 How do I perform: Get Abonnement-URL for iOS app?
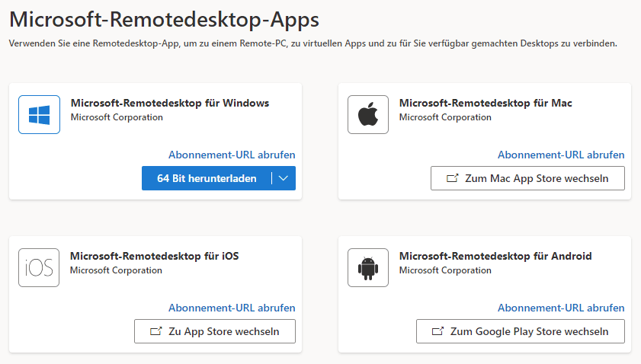coord(232,308)
